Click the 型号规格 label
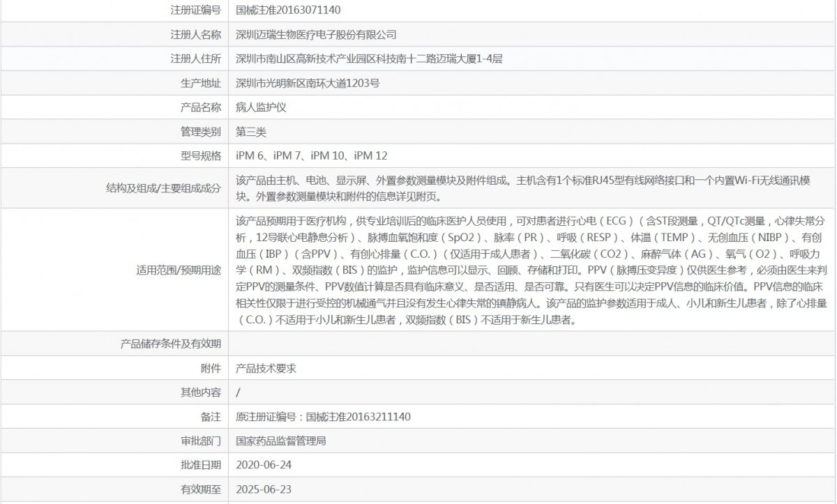The width and height of the screenshot is (837, 504). [x=201, y=155]
